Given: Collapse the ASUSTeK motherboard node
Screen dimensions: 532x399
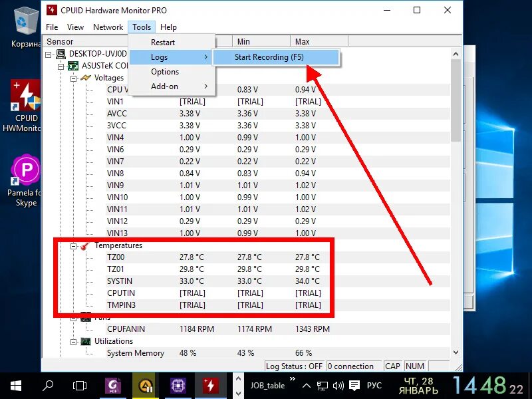Looking at the screenshot, I should [x=61, y=66].
